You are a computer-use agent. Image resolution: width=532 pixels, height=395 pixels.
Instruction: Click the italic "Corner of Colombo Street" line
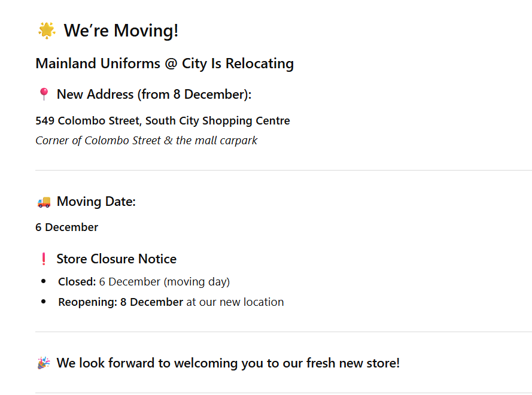pyautogui.click(x=146, y=141)
